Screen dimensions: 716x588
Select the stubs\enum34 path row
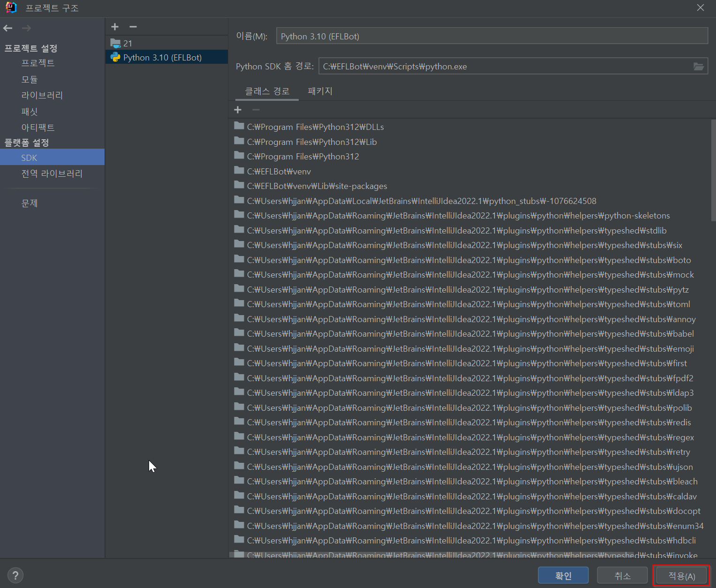470,526
